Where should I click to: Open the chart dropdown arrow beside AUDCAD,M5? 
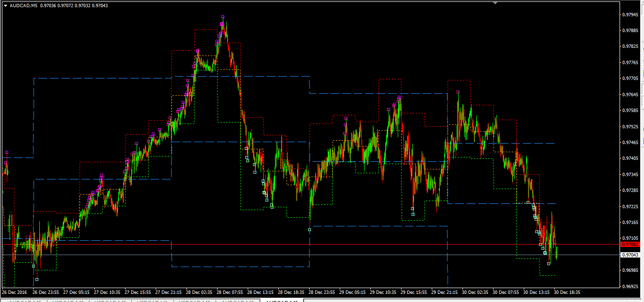point(5,6)
